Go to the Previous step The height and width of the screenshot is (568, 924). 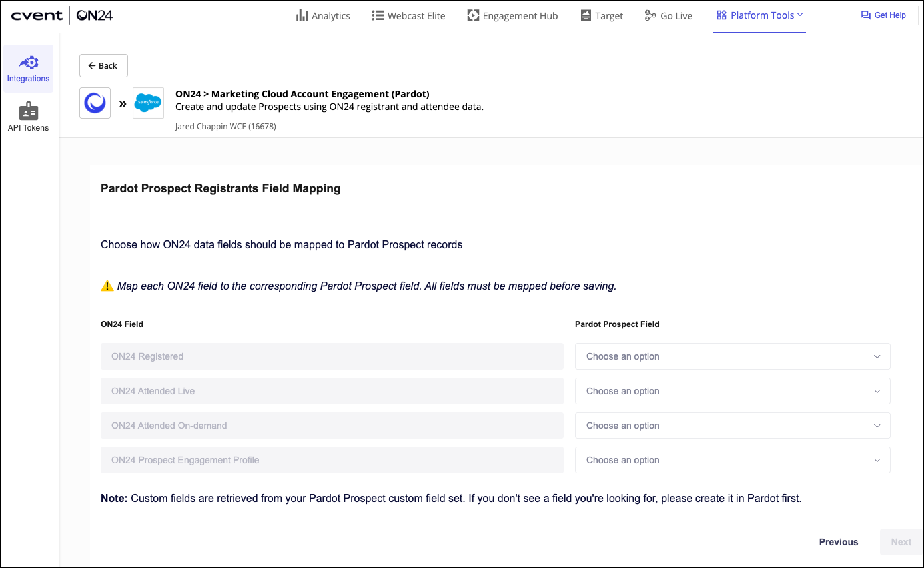[x=839, y=542]
